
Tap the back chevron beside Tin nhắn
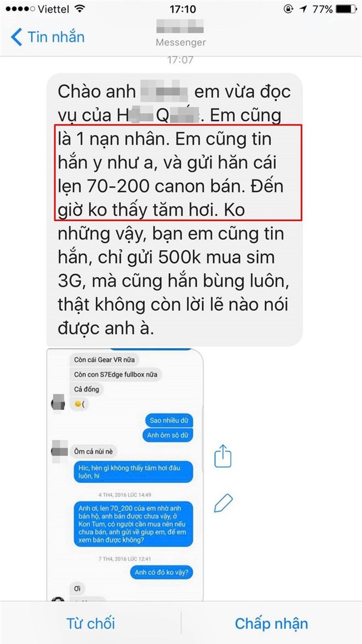16,37
